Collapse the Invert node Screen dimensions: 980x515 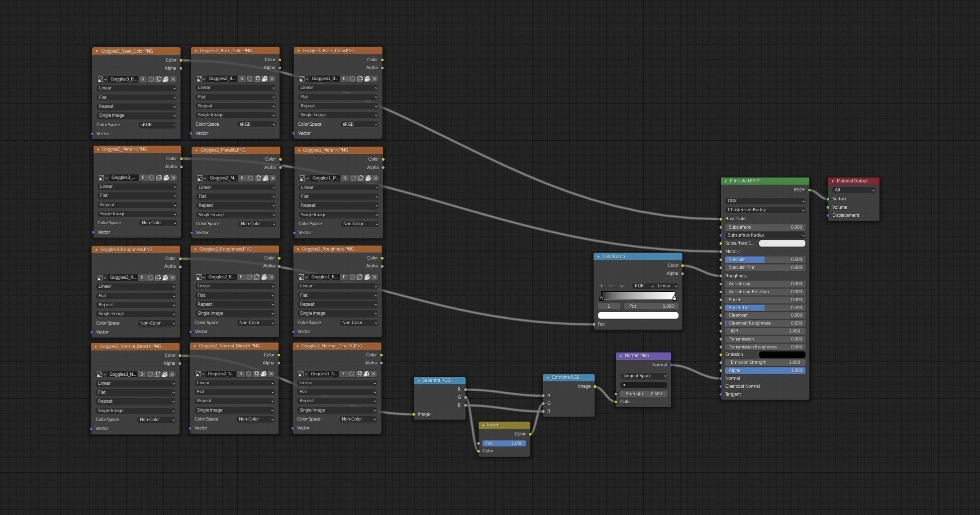tap(483, 425)
